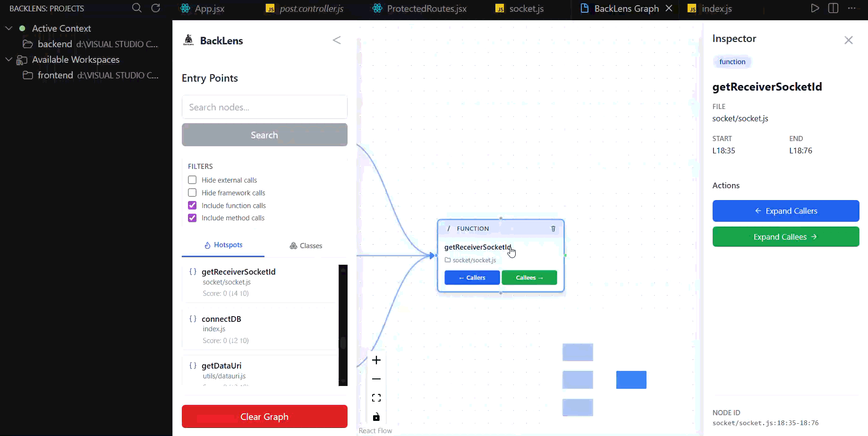
Task: Open the post.controller.js tab
Action: (x=305, y=8)
